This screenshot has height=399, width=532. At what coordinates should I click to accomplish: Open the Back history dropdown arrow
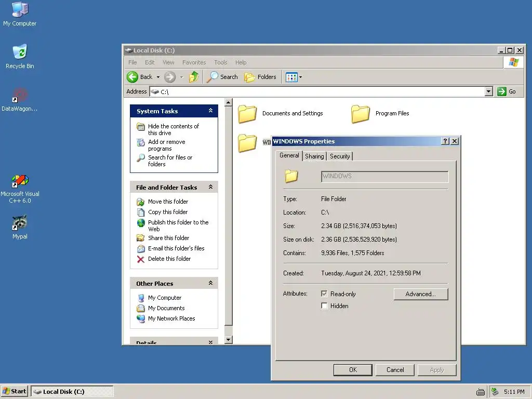point(158,77)
